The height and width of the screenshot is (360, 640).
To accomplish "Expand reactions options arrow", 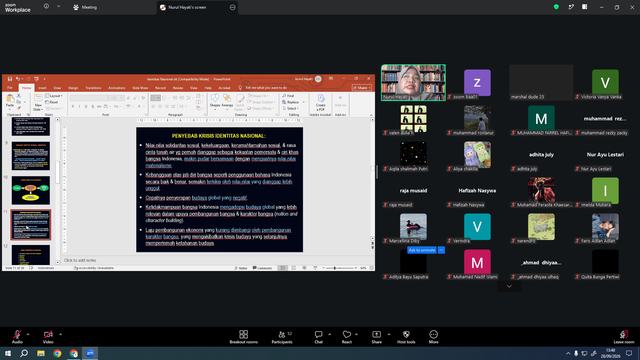I will 356,334.
